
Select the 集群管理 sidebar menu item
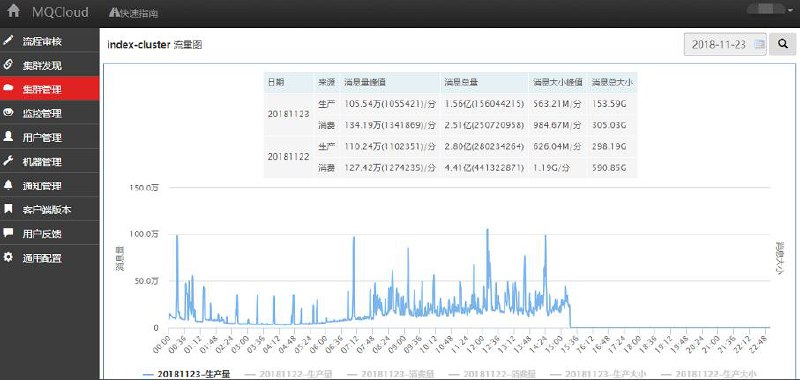pos(49,89)
